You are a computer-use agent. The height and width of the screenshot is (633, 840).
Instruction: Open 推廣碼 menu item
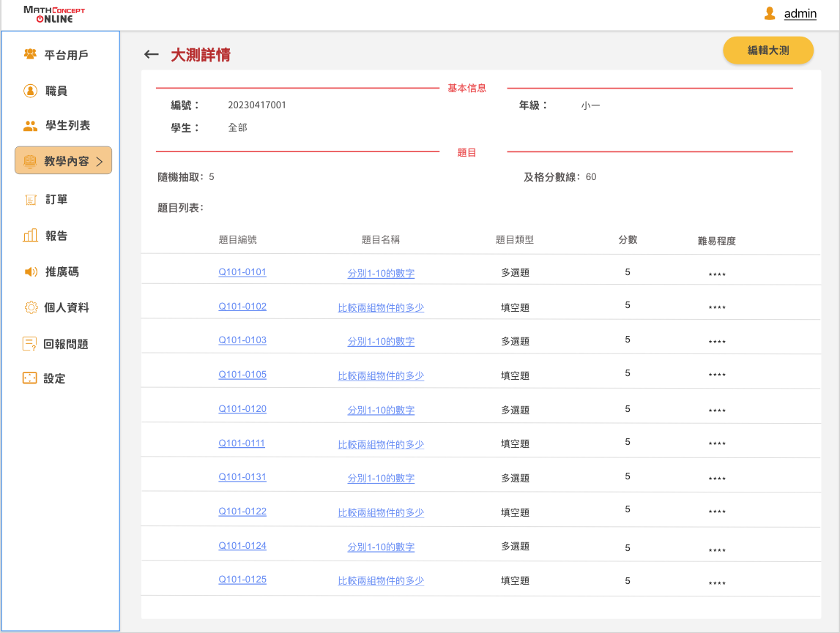(62, 271)
